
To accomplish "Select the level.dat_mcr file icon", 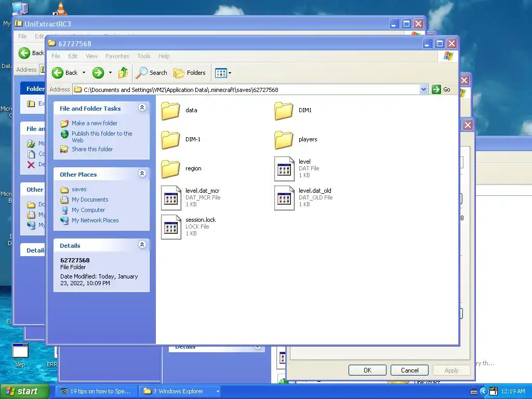I will [170, 198].
